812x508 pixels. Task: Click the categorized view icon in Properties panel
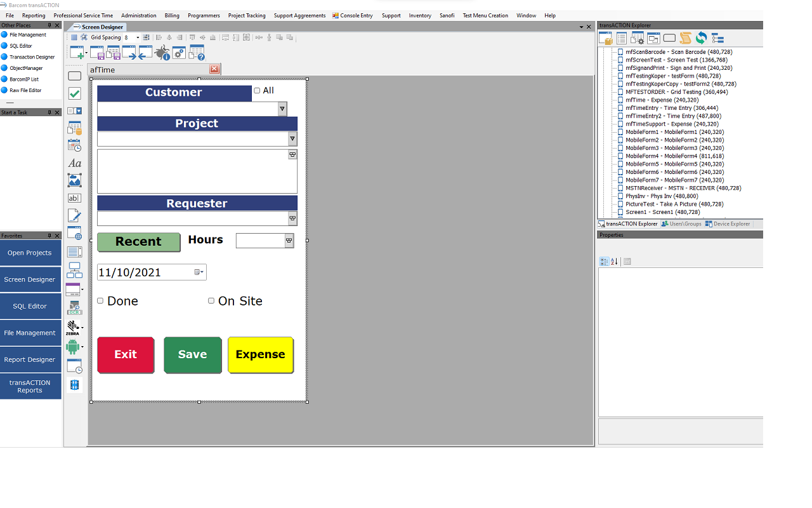pyautogui.click(x=605, y=261)
